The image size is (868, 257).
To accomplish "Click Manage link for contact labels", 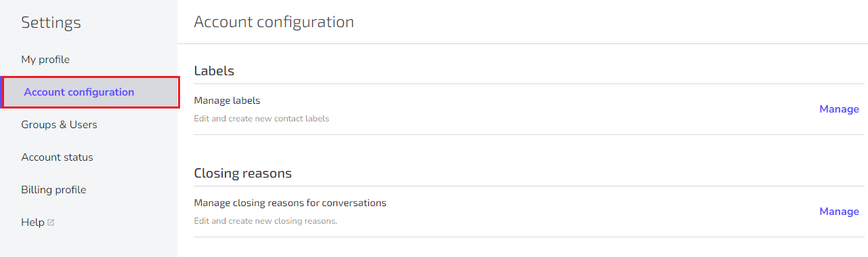I will 839,109.
